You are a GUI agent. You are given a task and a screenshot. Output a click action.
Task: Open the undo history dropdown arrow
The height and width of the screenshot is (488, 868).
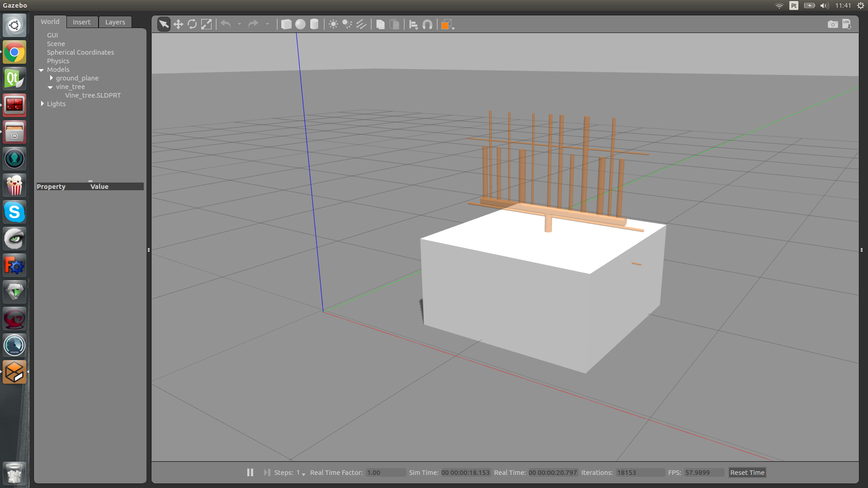tap(239, 24)
